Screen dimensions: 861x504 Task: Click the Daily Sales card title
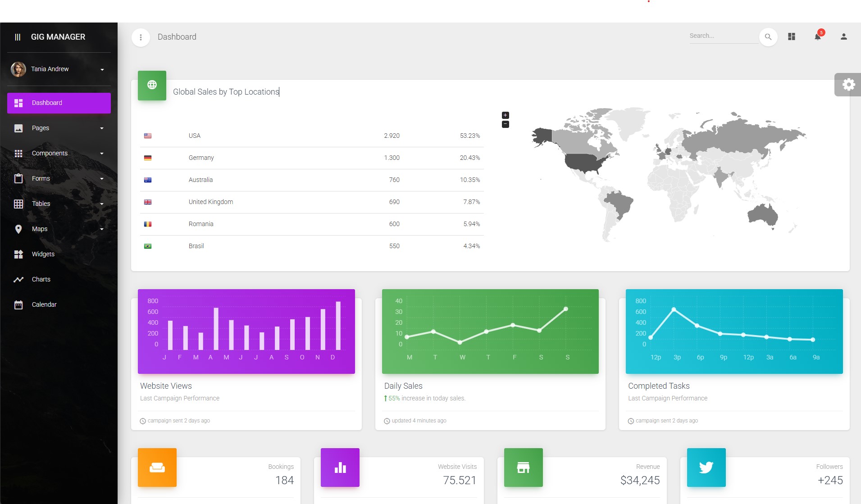(403, 386)
